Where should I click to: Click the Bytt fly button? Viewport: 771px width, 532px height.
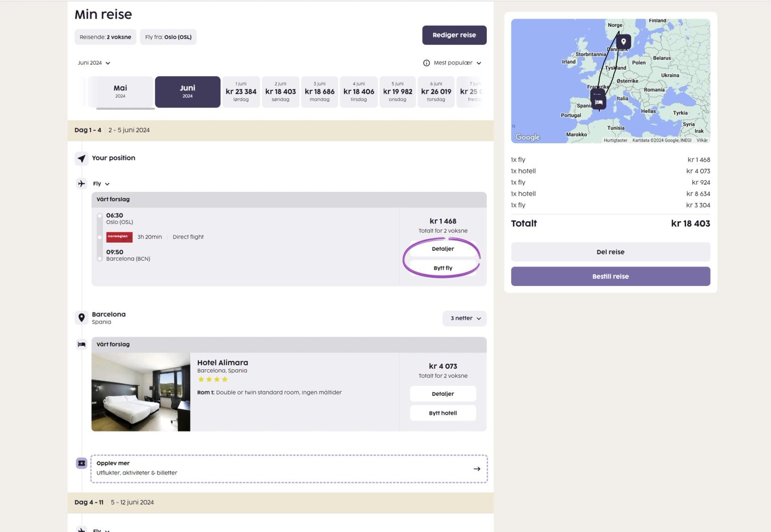click(443, 268)
